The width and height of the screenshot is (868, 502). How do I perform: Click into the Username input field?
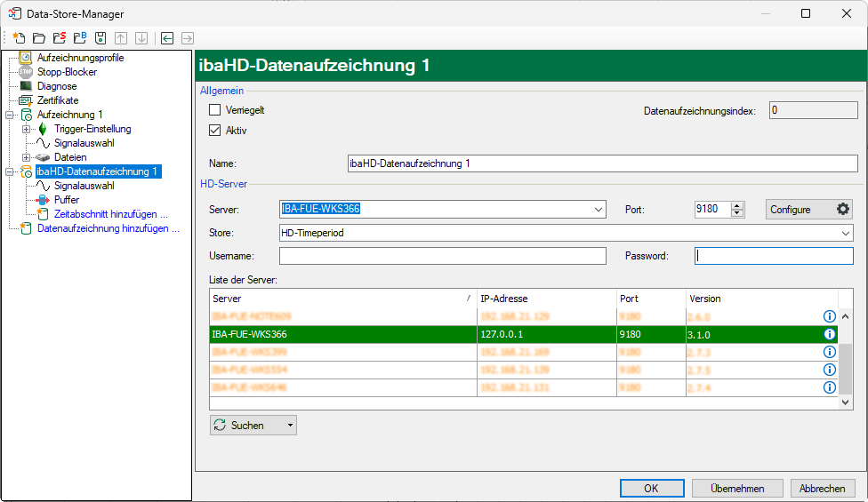[442, 256]
